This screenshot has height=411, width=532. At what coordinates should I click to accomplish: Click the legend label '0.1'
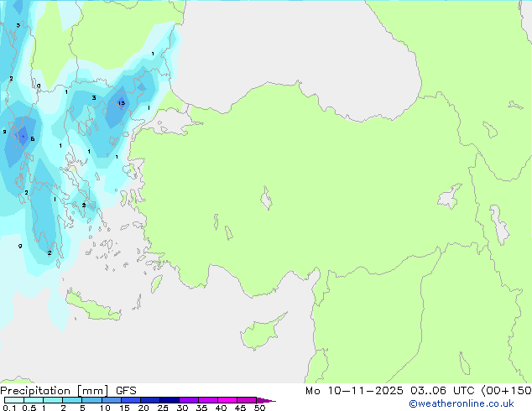click(9, 408)
